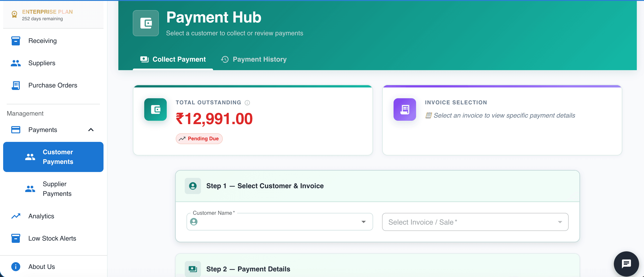644x277 pixels.
Task: Click the green wallet icon in Total Outstanding card
Action: [x=155, y=109]
